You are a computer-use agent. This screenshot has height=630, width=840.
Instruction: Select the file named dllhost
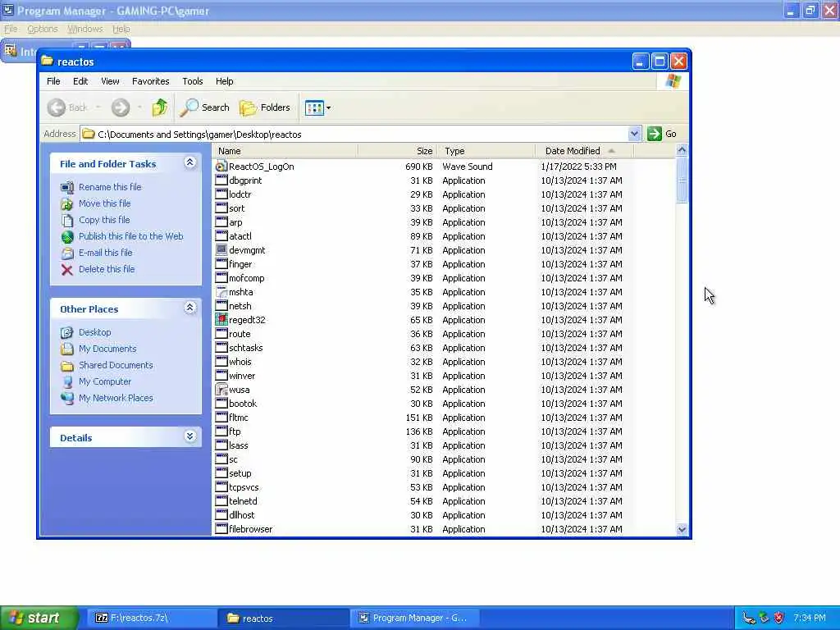[x=242, y=515]
